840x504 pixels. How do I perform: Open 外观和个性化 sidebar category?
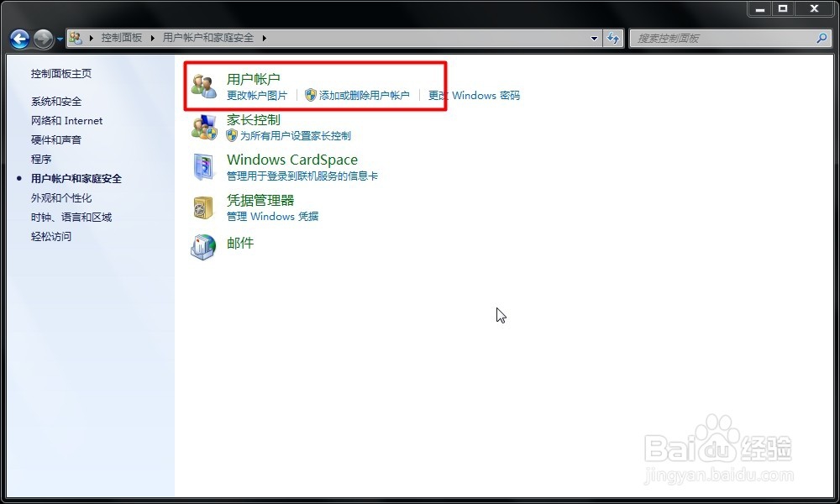(61, 197)
